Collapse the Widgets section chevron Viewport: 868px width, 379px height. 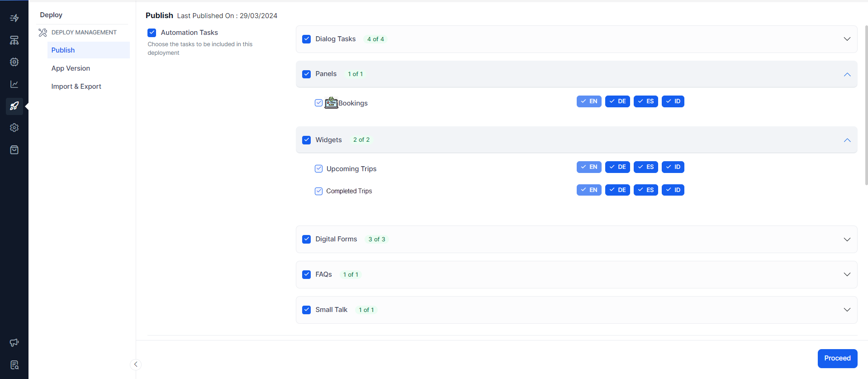[x=847, y=140]
